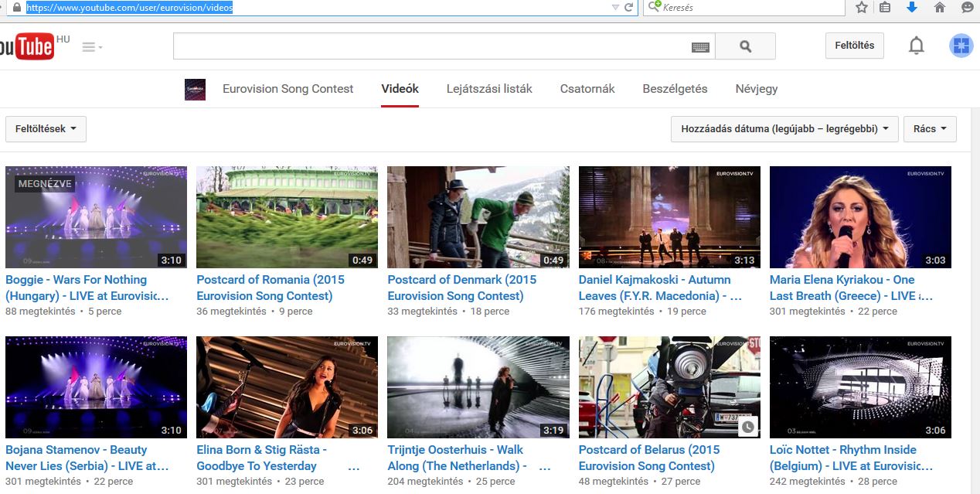Open the Hozzáadás dátuma sort dropdown
The width and height of the screenshot is (980, 494).
(x=784, y=129)
